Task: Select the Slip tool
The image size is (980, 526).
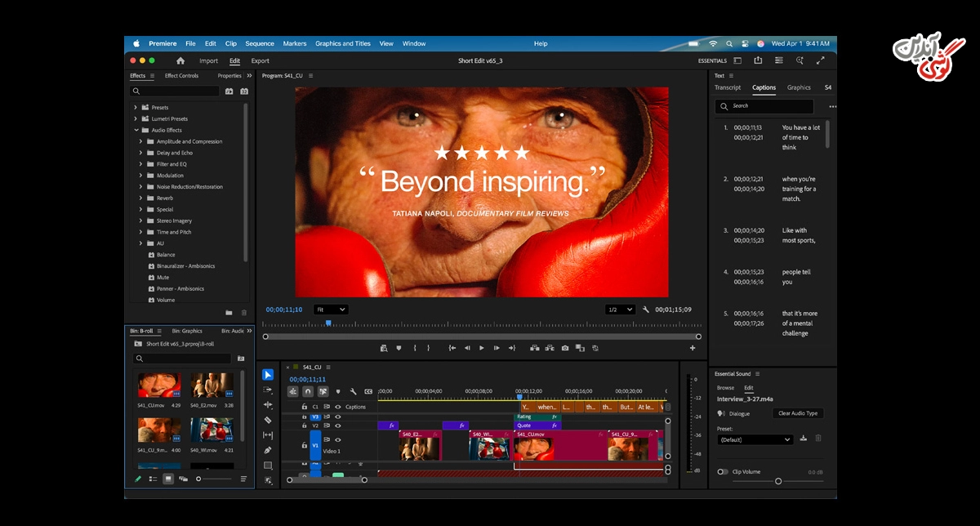Action: pyautogui.click(x=268, y=435)
